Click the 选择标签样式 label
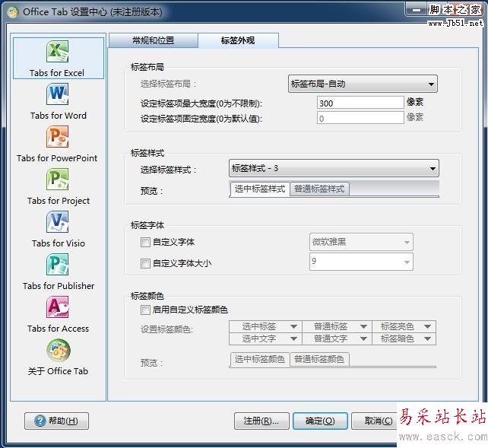Viewport: 488px width, 448px height. [169, 170]
